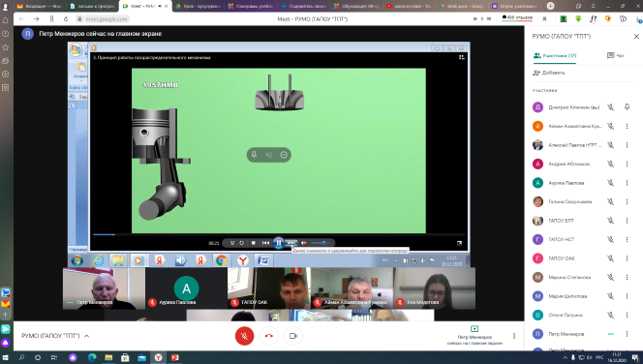Screen dimensions: 643x364
Task: Click the pin icon on the presentation overlay
Action: point(255,155)
